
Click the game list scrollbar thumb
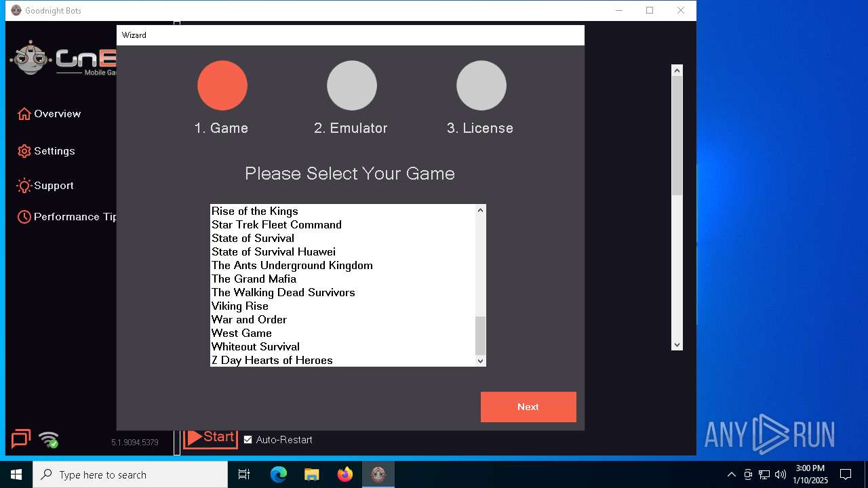coord(480,335)
